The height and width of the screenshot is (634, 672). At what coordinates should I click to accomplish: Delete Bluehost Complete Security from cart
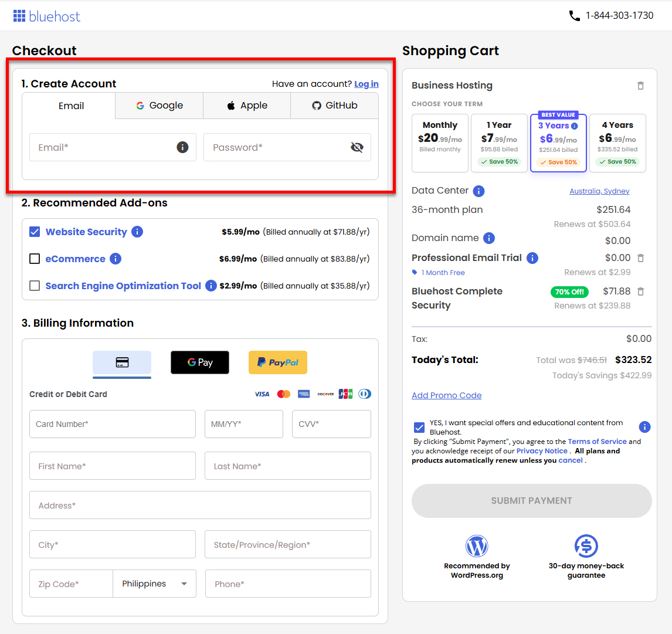pos(641,291)
